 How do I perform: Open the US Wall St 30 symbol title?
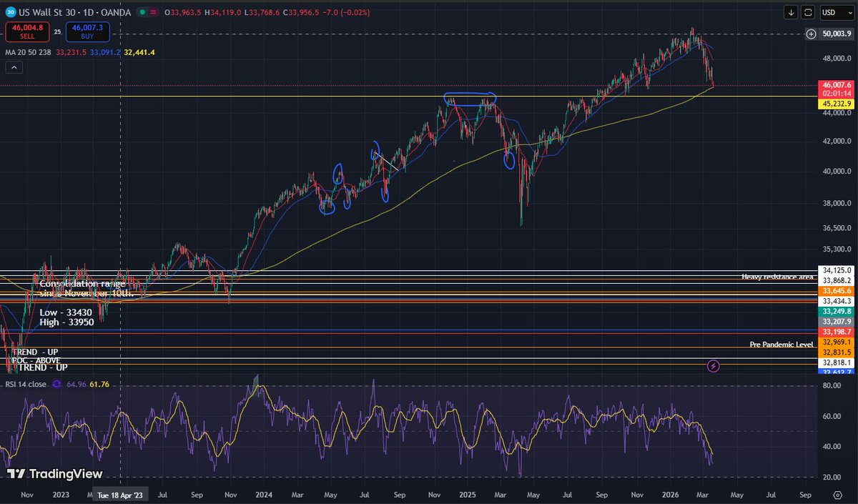tap(74, 12)
